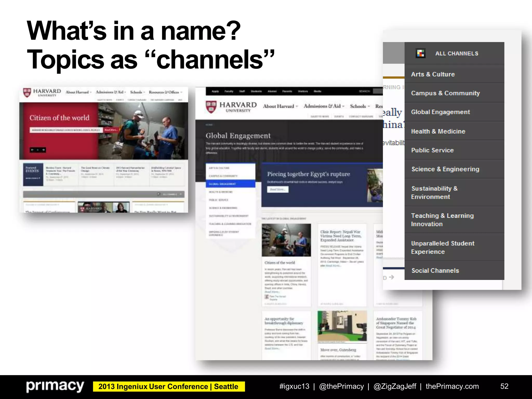Screen dimensions: 532x399
Task: Open Admissions & Aid dropdown on middle page
Action: click(x=324, y=106)
